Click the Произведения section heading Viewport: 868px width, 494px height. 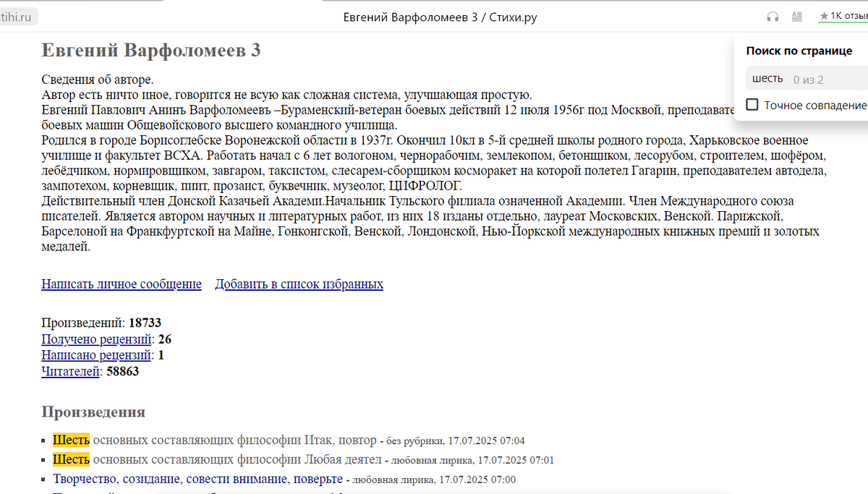click(x=93, y=412)
